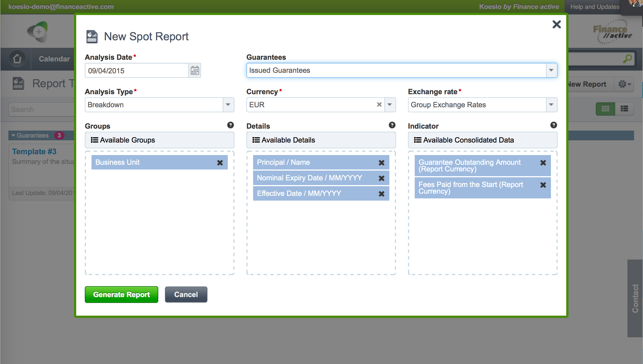Open Available Consolidated Data list
Image resolution: width=643 pixels, height=364 pixels.
click(483, 140)
